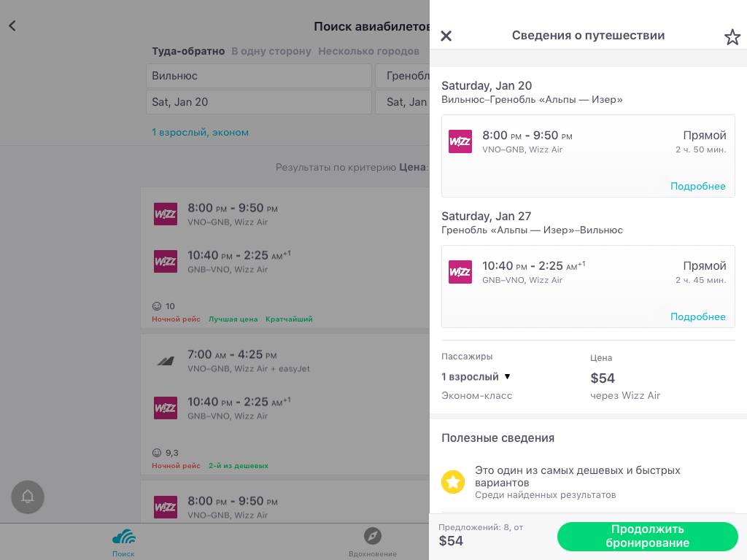Image resolution: width=747 pixels, height=560 pixels.
Task: Open price alert bell icon
Action: (x=28, y=497)
